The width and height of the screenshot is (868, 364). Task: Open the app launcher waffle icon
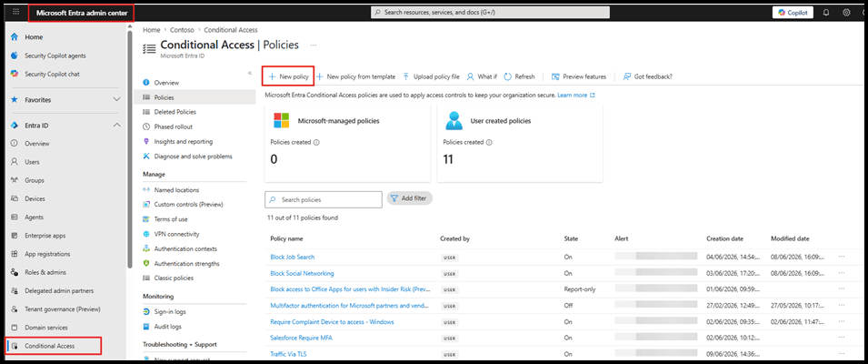click(x=15, y=12)
